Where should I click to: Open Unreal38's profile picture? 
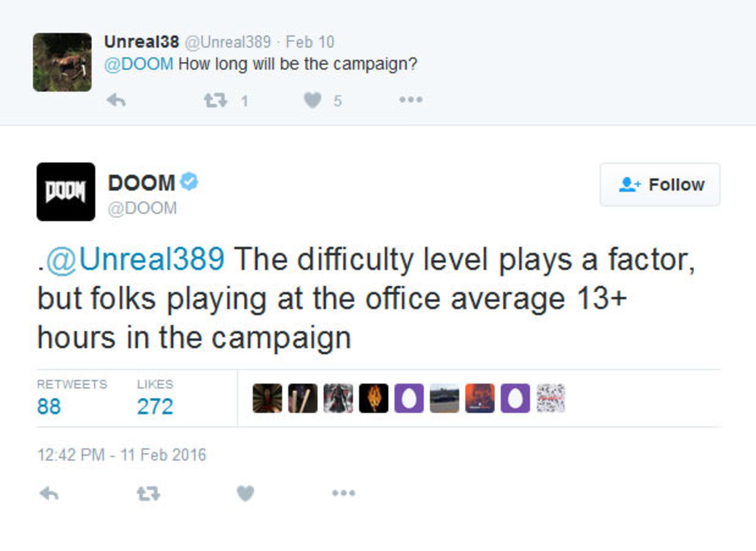pos(62,62)
